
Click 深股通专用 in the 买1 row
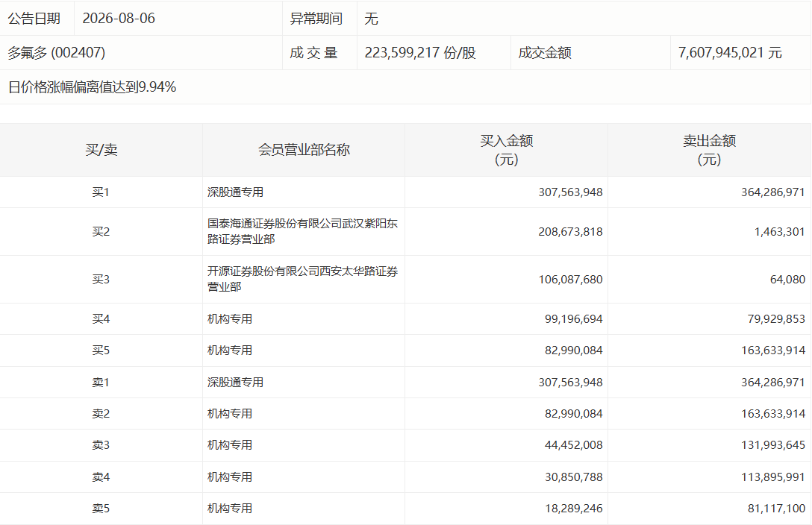pyautogui.click(x=235, y=192)
